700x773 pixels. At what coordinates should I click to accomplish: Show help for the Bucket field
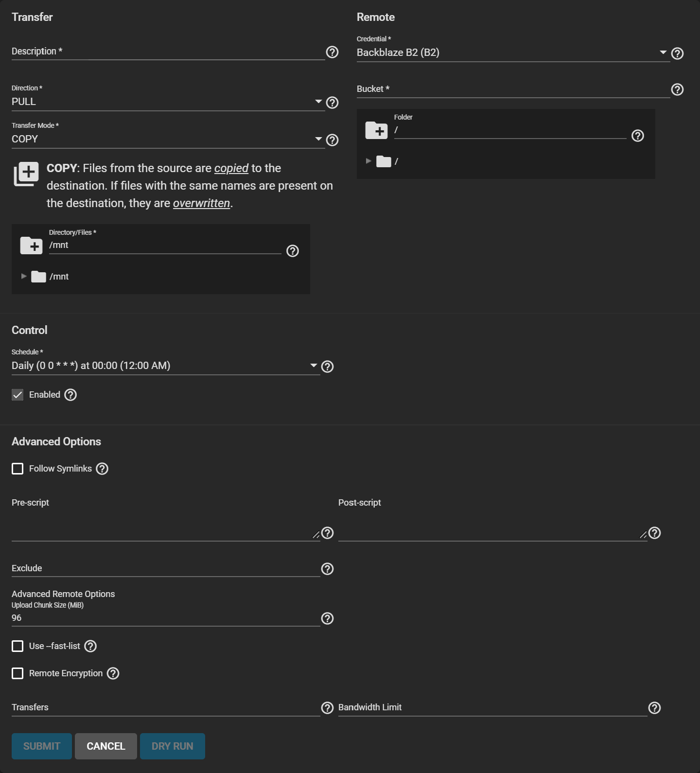click(677, 89)
